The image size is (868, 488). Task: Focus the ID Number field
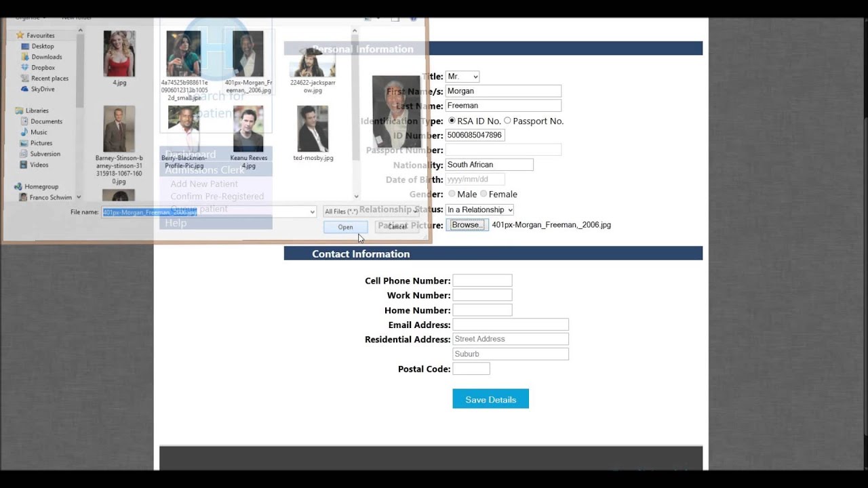[475, 135]
